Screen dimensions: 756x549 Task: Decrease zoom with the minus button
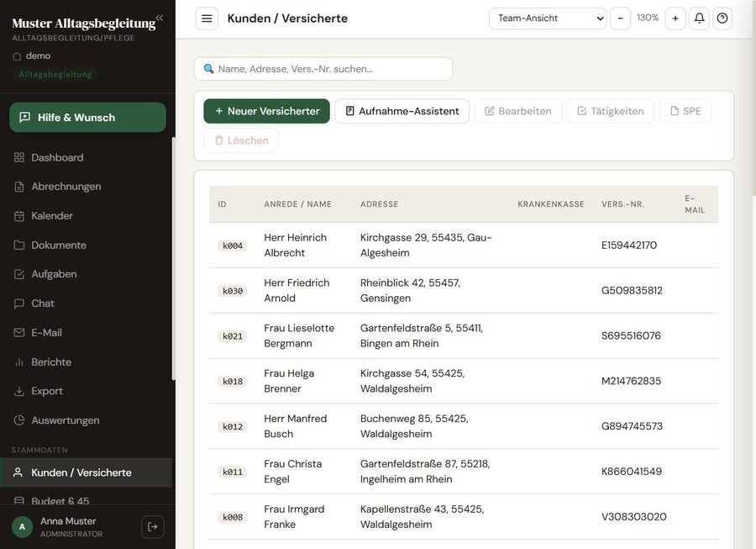[x=621, y=18]
